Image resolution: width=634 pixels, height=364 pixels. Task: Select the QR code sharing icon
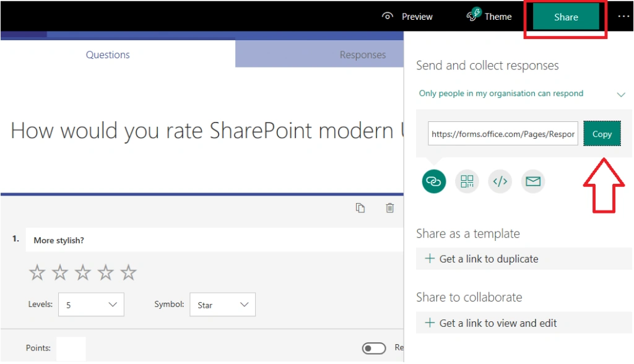click(467, 181)
